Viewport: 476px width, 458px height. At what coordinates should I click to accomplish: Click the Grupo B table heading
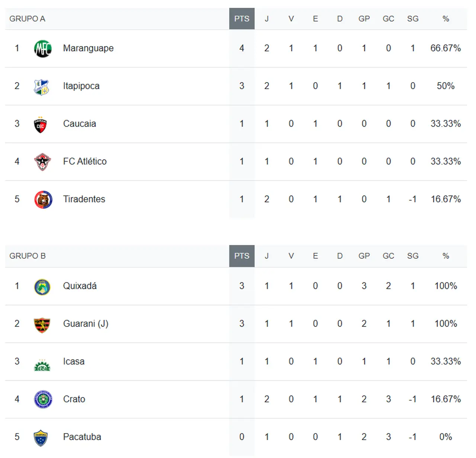27,256
